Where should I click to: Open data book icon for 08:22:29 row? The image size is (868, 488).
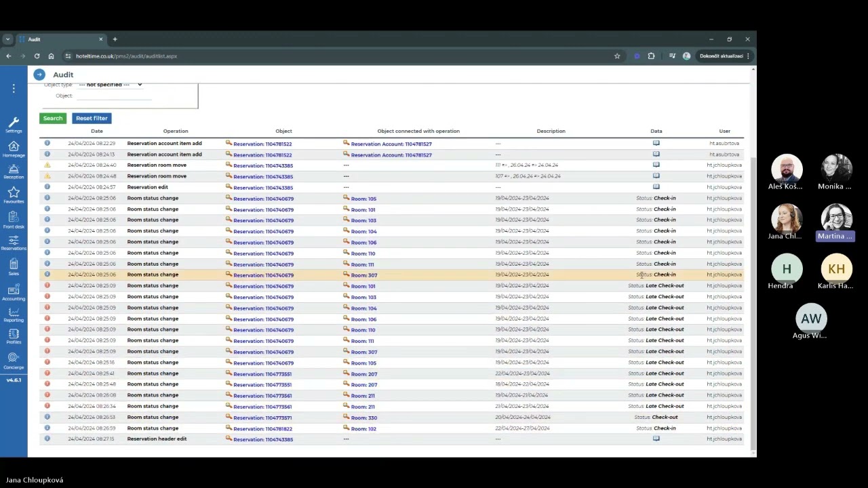click(656, 143)
